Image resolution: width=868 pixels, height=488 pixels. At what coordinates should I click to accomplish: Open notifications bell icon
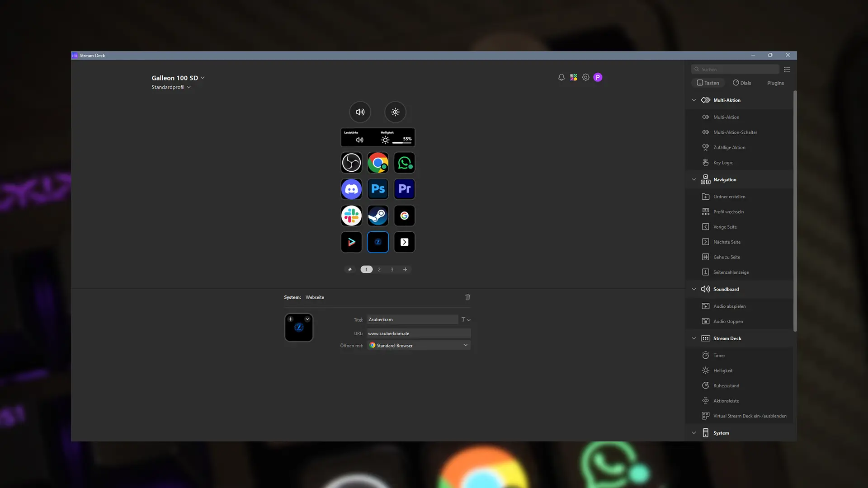pos(561,77)
